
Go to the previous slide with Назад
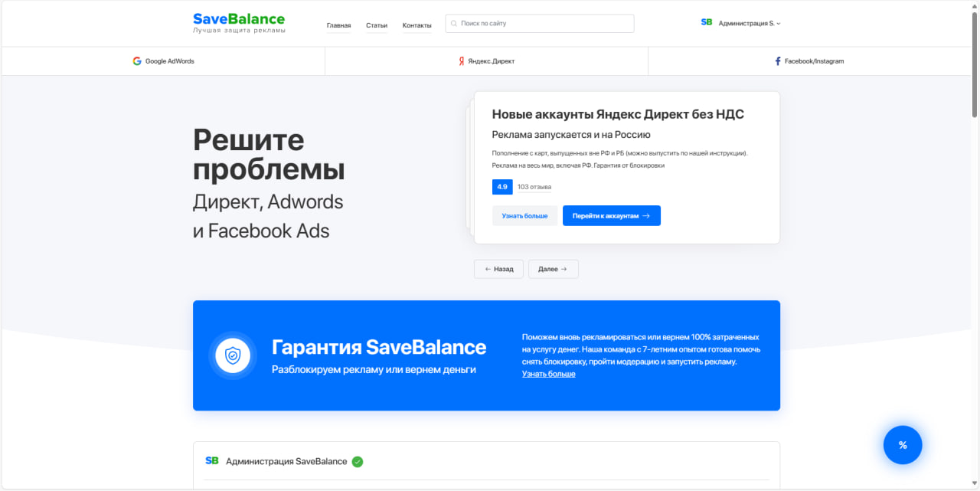499,269
